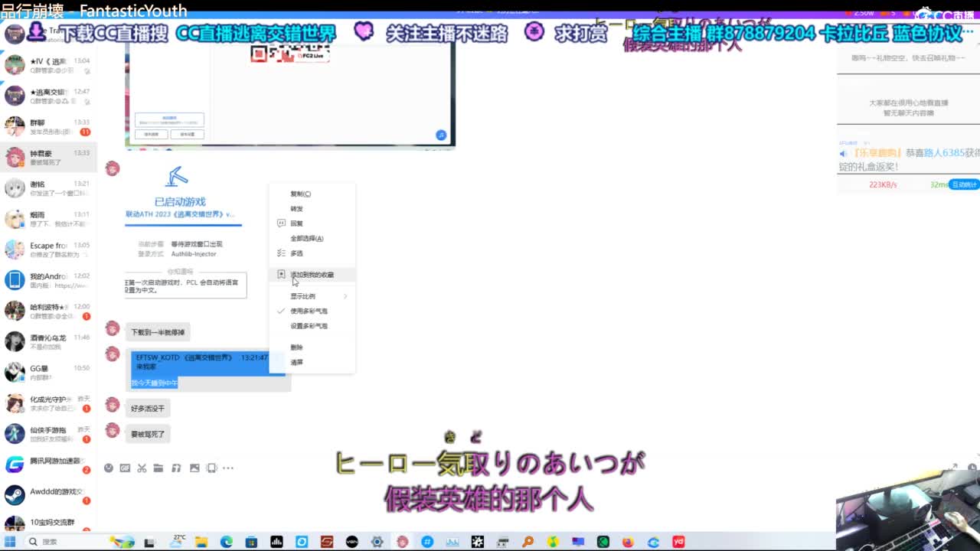Open the 酒香沁乌龙 conversation
The height and width of the screenshot is (551, 980).
(x=48, y=341)
